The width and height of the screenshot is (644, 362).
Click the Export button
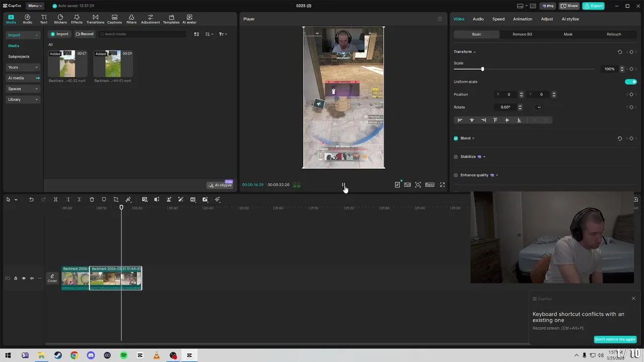coord(593,6)
